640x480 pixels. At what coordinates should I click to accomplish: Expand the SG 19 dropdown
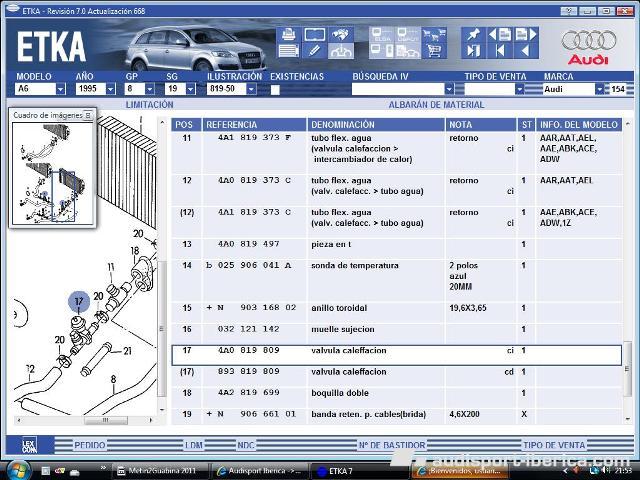click(x=191, y=89)
